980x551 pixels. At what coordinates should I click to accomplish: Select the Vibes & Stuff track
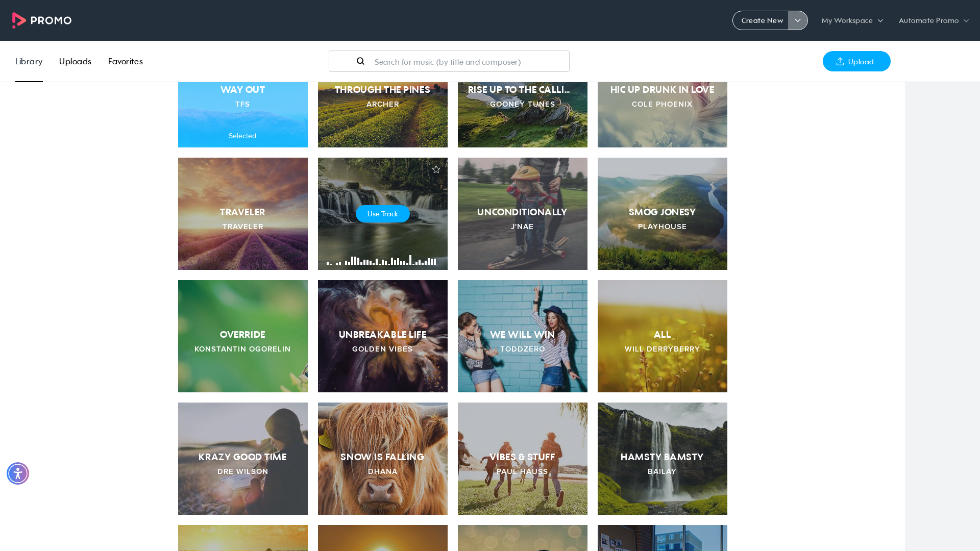coord(523,459)
